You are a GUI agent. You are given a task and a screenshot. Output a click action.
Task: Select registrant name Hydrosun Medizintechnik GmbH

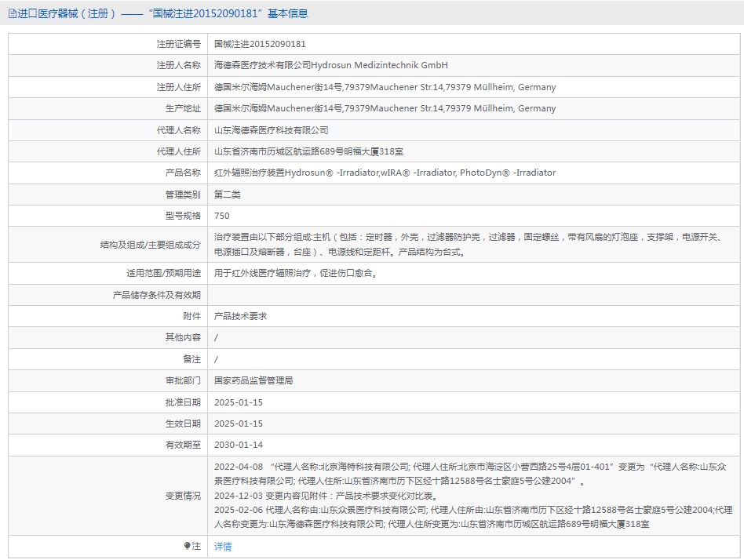(331, 65)
